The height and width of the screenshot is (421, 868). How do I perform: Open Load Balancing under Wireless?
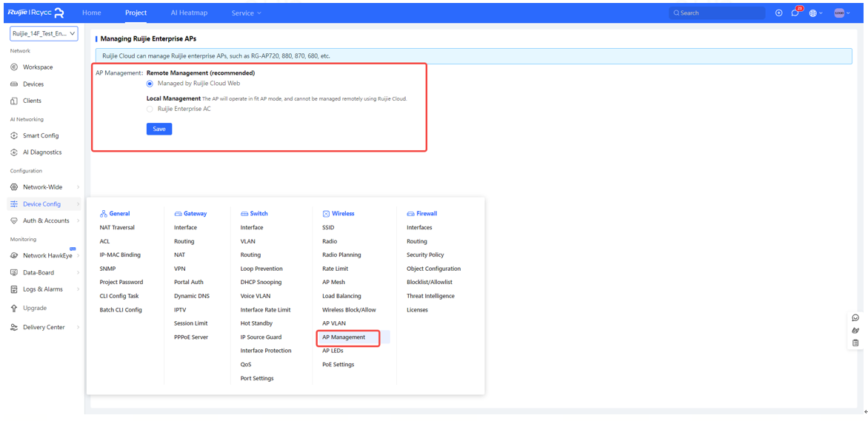tap(341, 296)
